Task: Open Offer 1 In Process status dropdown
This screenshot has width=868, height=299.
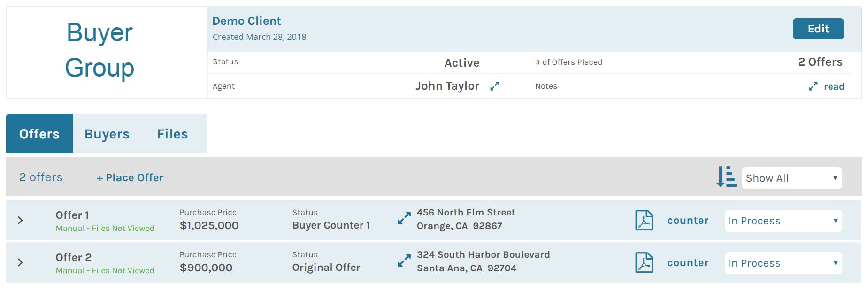Action: tap(783, 221)
